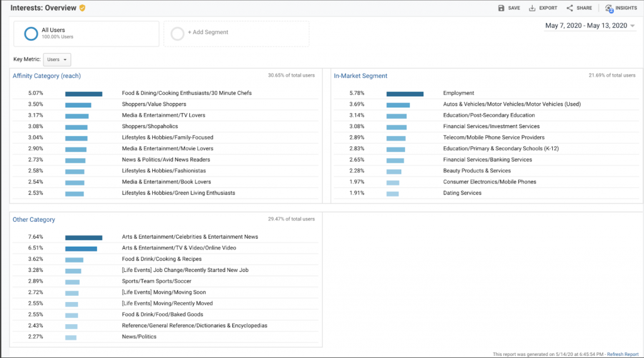Open the Affinity Category (reach) report
This screenshot has width=644, height=358.
point(47,76)
